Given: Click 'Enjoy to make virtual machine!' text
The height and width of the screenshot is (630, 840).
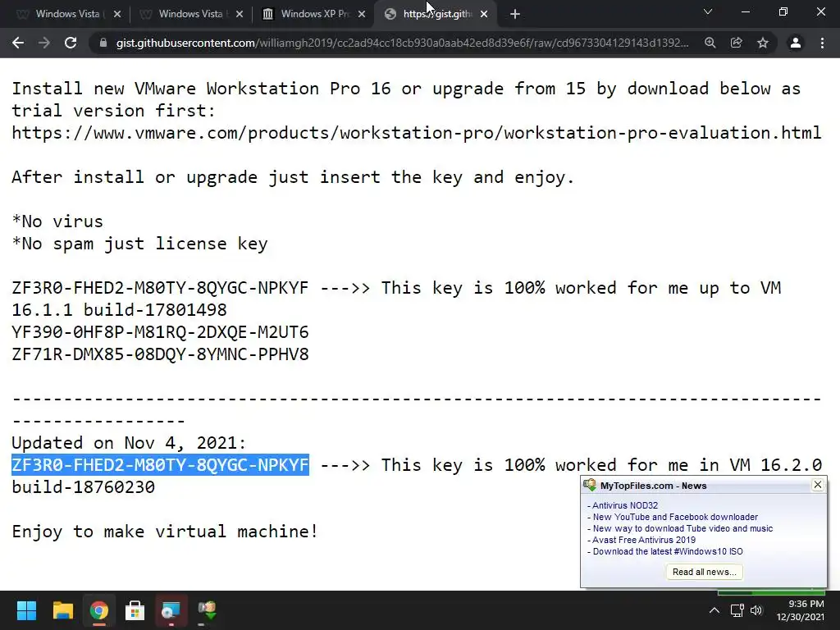Looking at the screenshot, I should coord(165,532).
